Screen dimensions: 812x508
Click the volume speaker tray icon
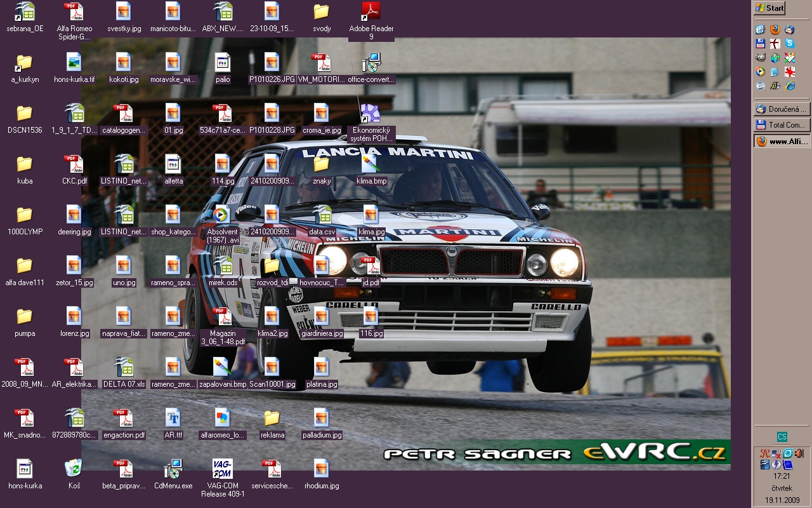(799, 453)
